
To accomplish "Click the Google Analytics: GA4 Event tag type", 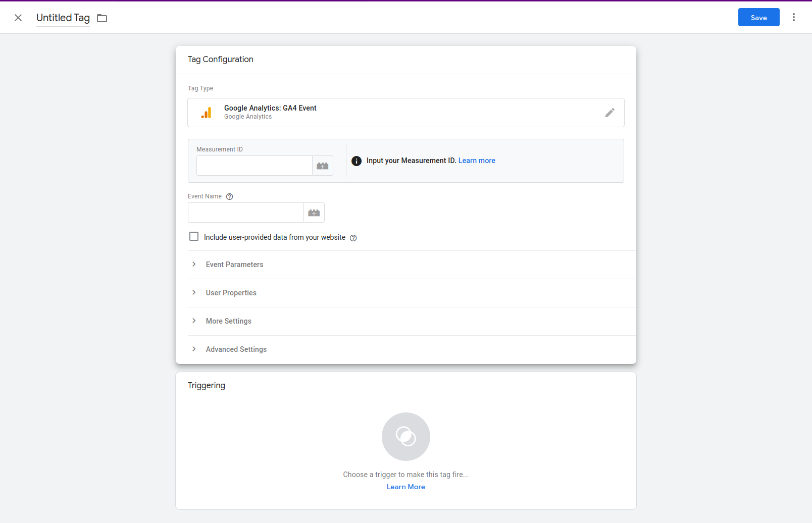I will tap(406, 113).
